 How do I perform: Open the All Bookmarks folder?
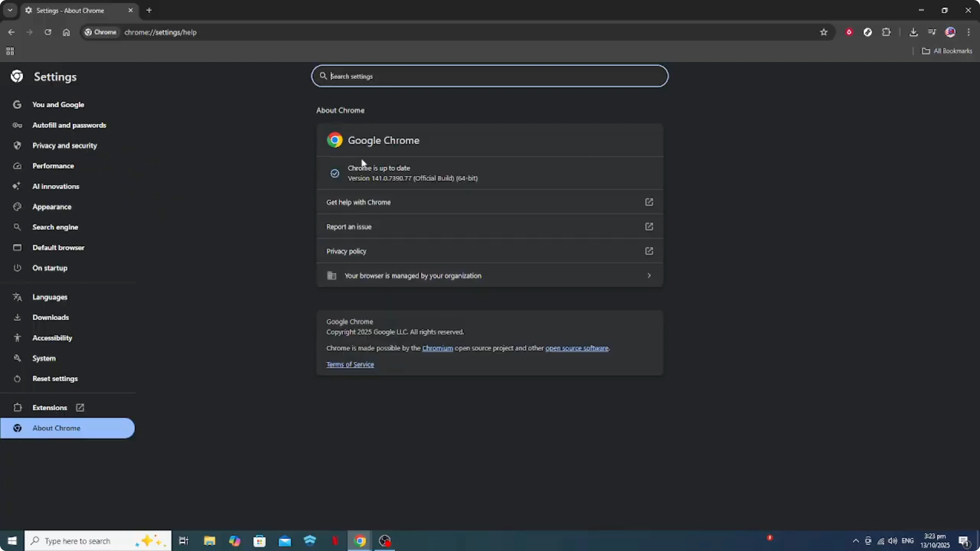coord(946,51)
